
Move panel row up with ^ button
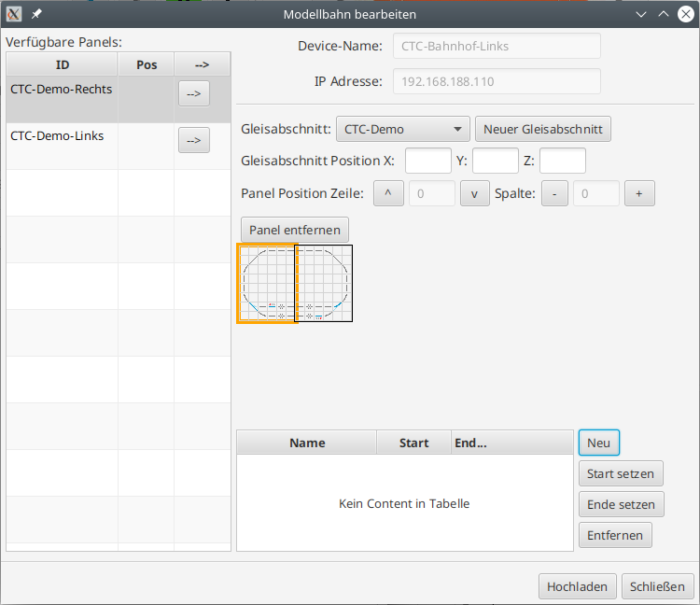pyautogui.click(x=388, y=193)
